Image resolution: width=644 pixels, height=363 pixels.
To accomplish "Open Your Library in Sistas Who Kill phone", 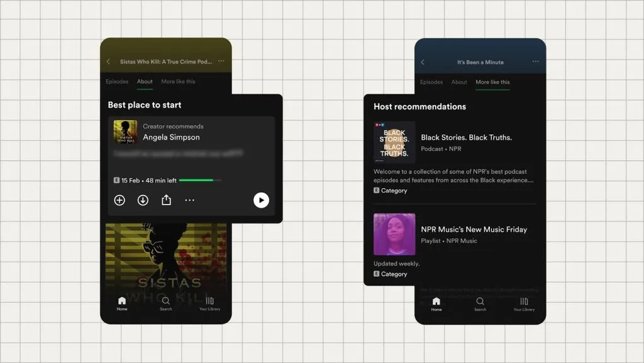I will [x=210, y=303].
